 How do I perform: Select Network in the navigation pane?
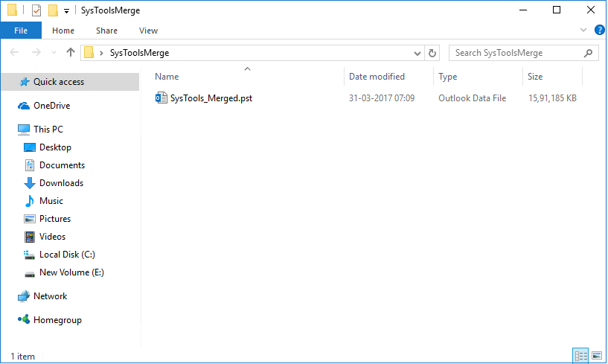(51, 296)
